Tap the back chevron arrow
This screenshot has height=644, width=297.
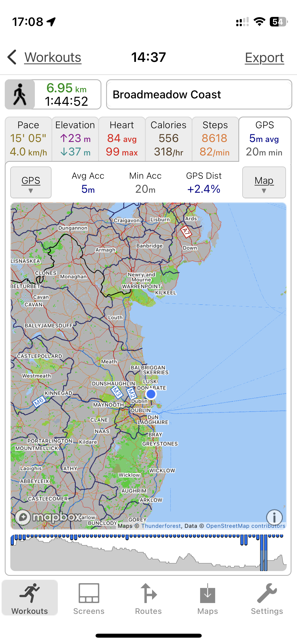coord(12,57)
